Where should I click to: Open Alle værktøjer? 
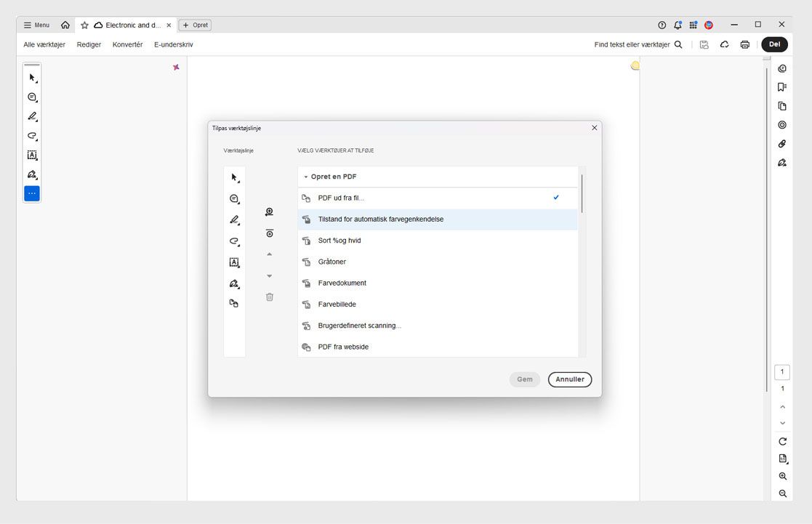44,44
